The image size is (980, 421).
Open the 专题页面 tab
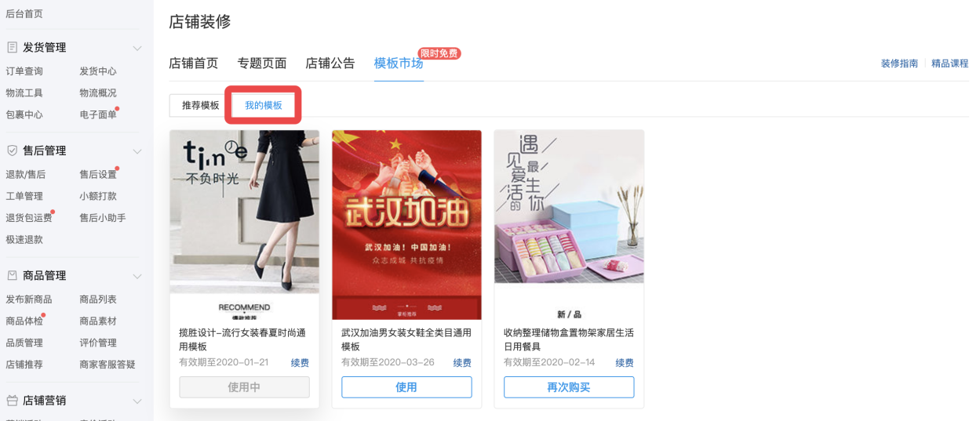[x=262, y=64]
